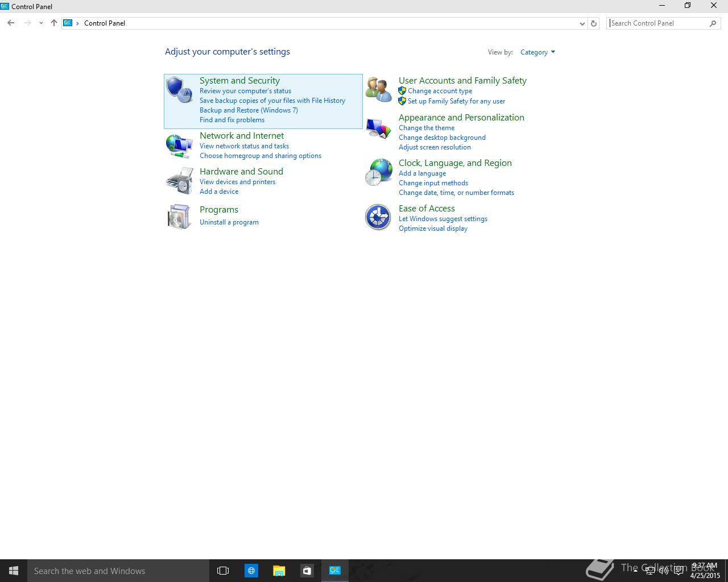Open the Hardware and Sound printer icon

click(179, 181)
